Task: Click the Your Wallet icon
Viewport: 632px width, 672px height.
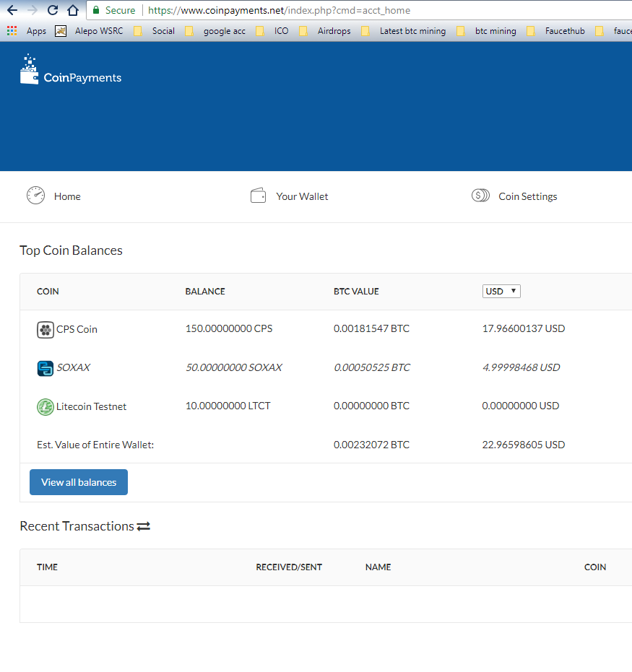Action: click(258, 196)
